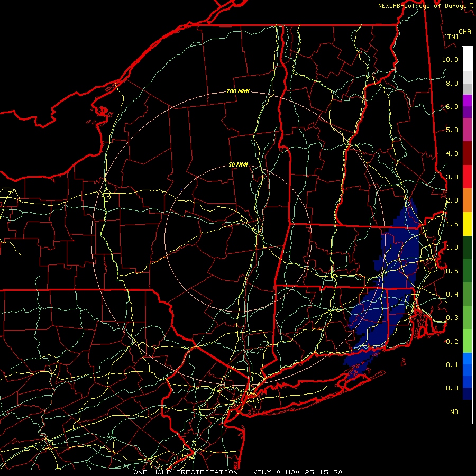The width and height of the screenshot is (476, 476).
Task: Click the 50 NMI range ring label
Action: tap(238, 164)
